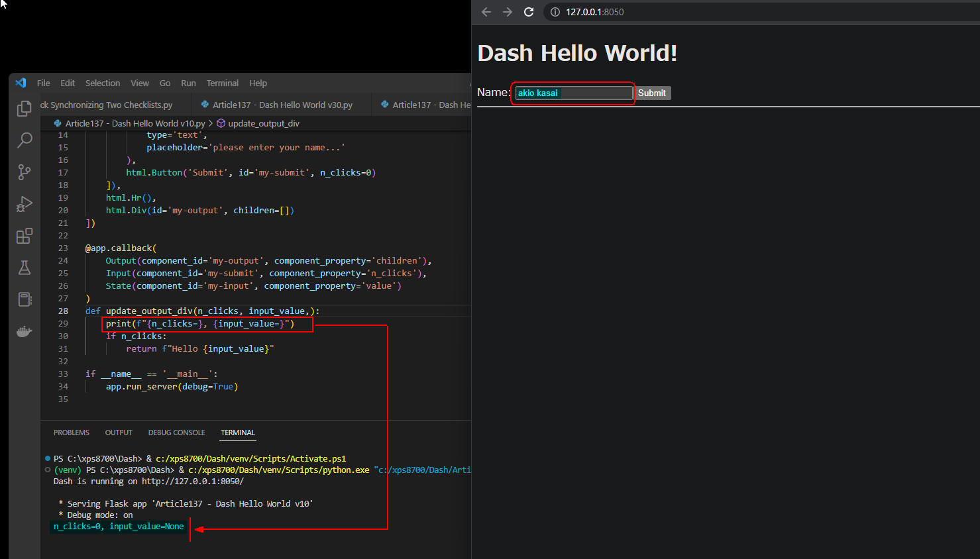Open the Search view in activity bar

pyautogui.click(x=25, y=140)
